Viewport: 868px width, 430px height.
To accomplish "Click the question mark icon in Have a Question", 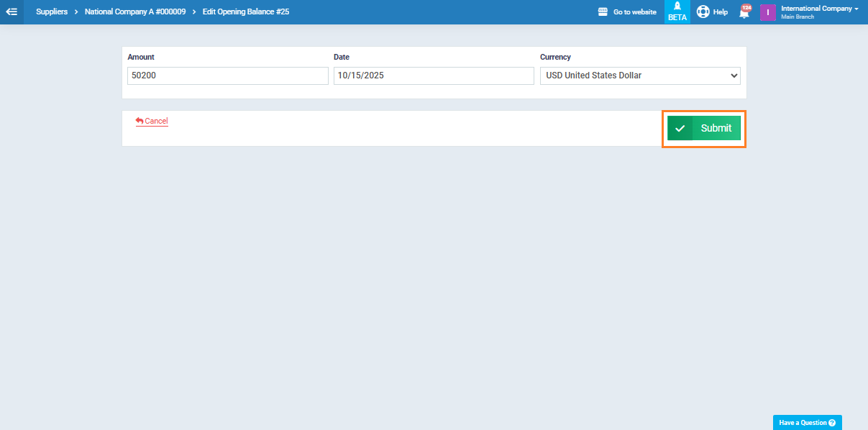I will pyautogui.click(x=832, y=423).
